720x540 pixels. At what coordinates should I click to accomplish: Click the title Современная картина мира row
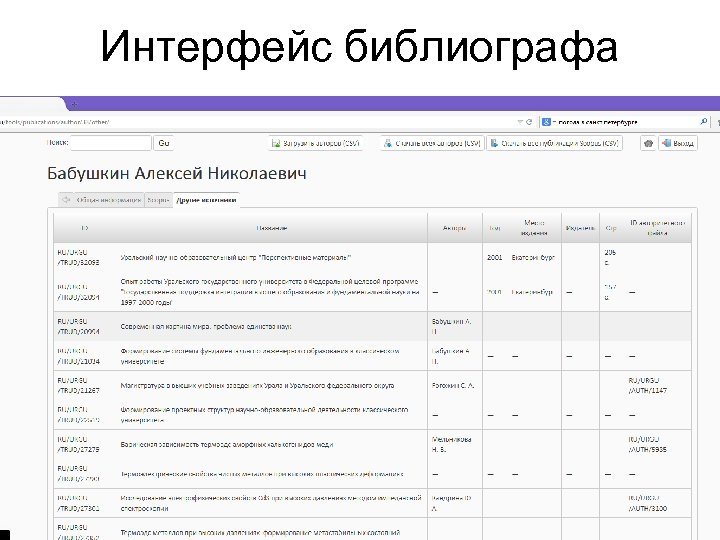pyautogui.click(x=206, y=326)
